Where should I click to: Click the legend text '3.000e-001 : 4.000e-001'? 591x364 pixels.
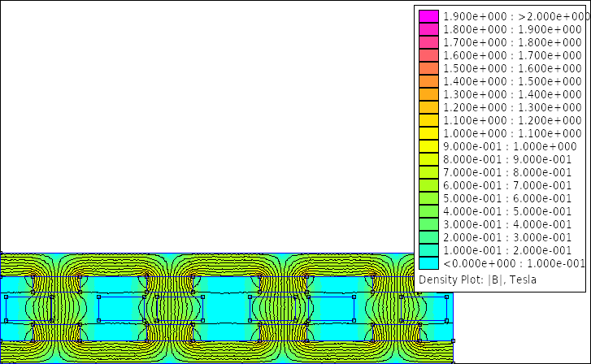coord(507,224)
